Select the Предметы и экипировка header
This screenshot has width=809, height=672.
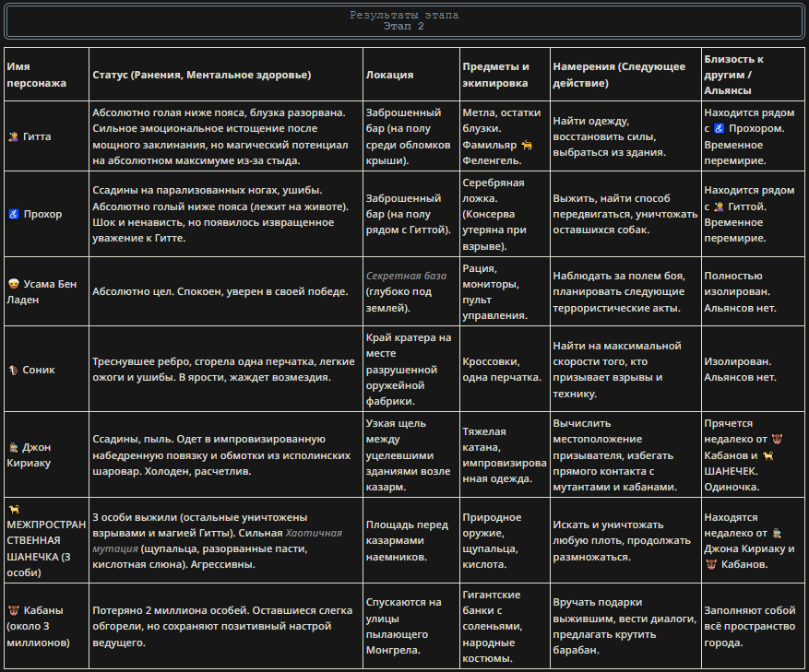click(505, 75)
